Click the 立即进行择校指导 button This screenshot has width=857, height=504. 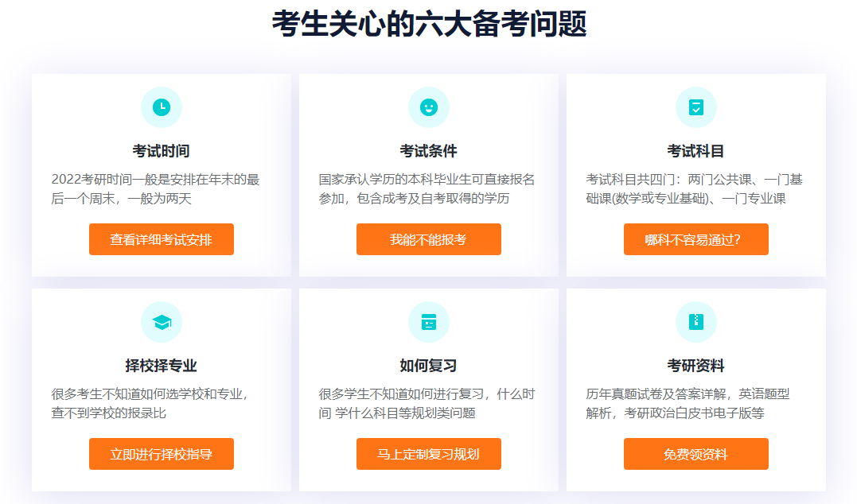point(162,454)
